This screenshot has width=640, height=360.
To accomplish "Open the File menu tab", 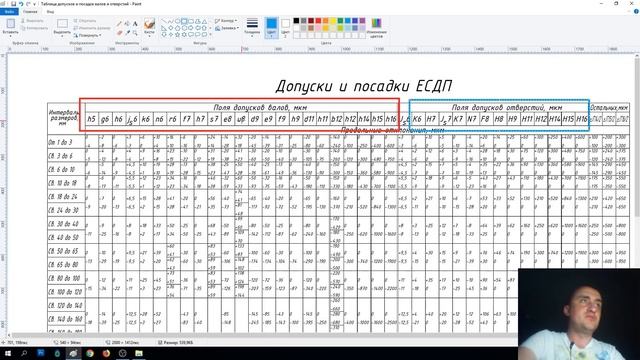I will tap(9, 12).
